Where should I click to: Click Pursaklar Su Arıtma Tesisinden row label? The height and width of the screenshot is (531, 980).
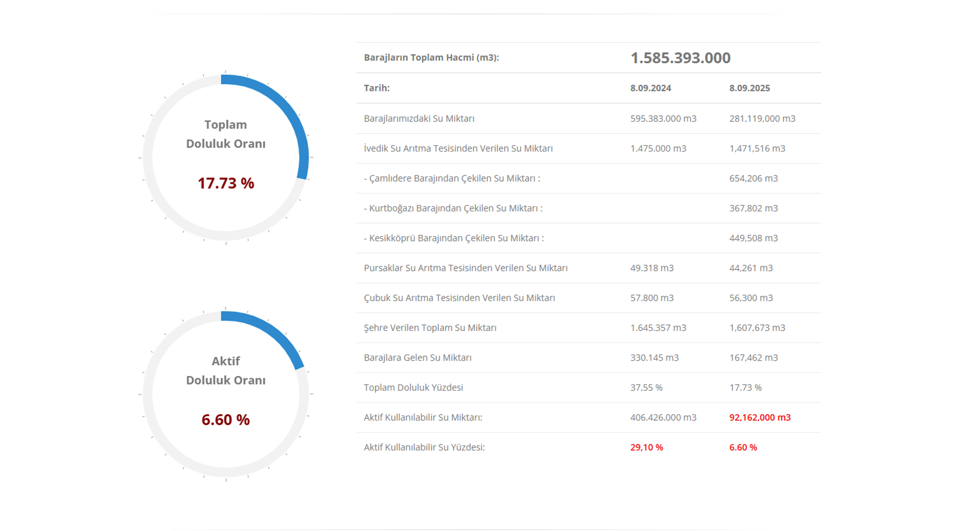[465, 268]
